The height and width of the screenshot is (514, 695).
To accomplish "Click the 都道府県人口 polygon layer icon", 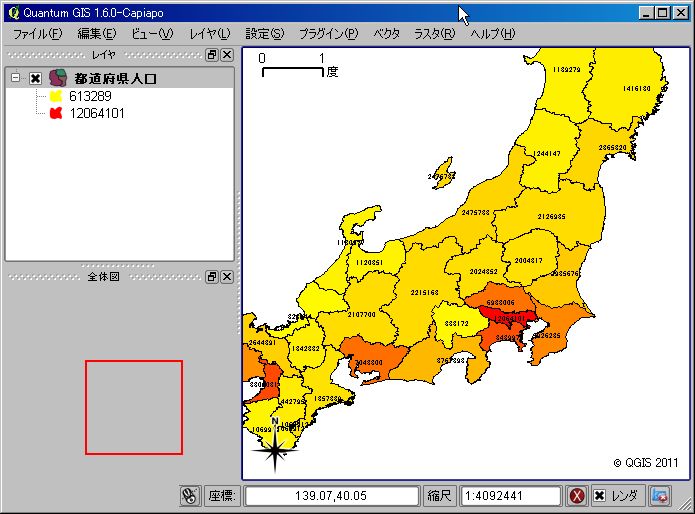I will (57, 78).
